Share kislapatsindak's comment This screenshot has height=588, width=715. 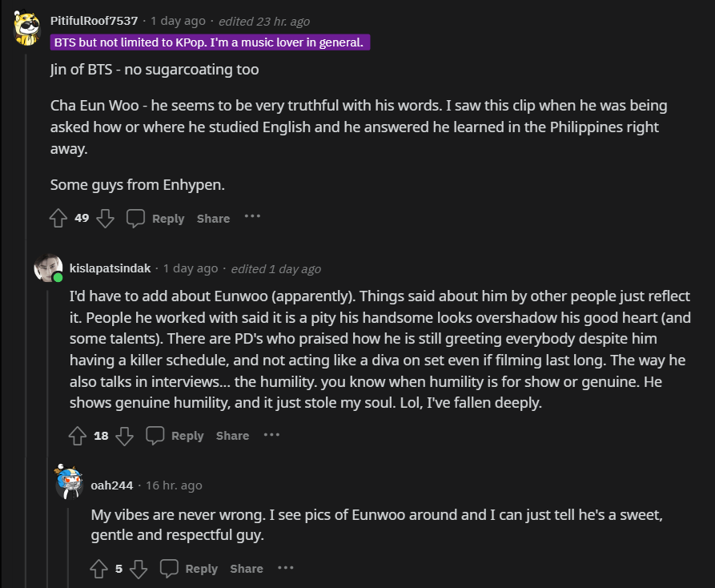[x=232, y=436]
